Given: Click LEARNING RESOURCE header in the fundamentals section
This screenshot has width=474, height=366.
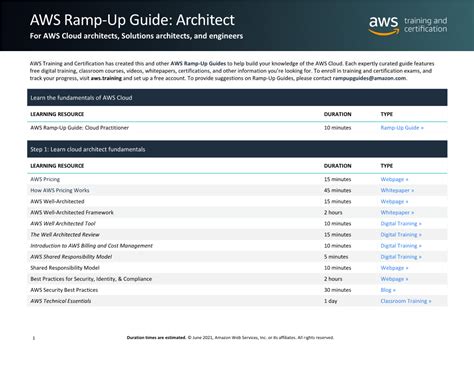Looking at the screenshot, I should (x=57, y=114).
